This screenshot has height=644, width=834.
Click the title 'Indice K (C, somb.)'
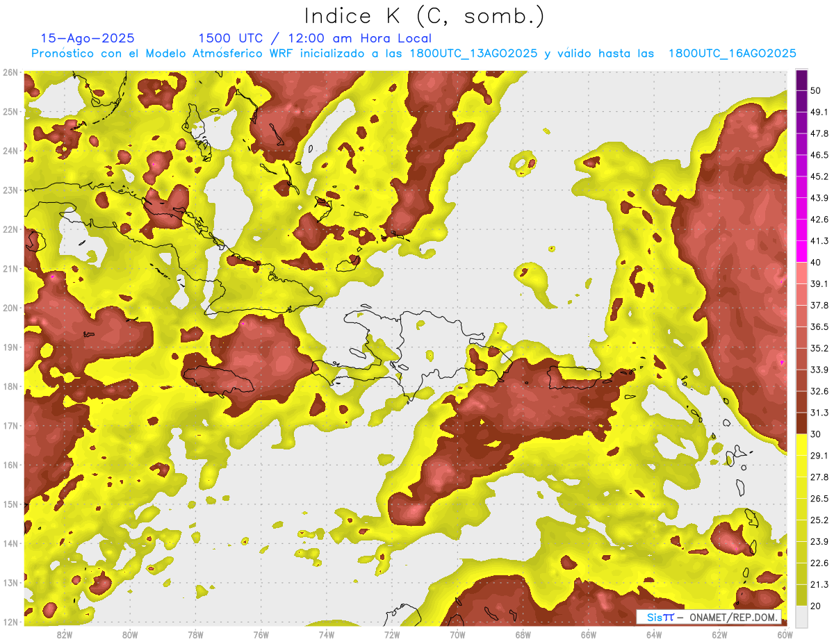tap(425, 17)
